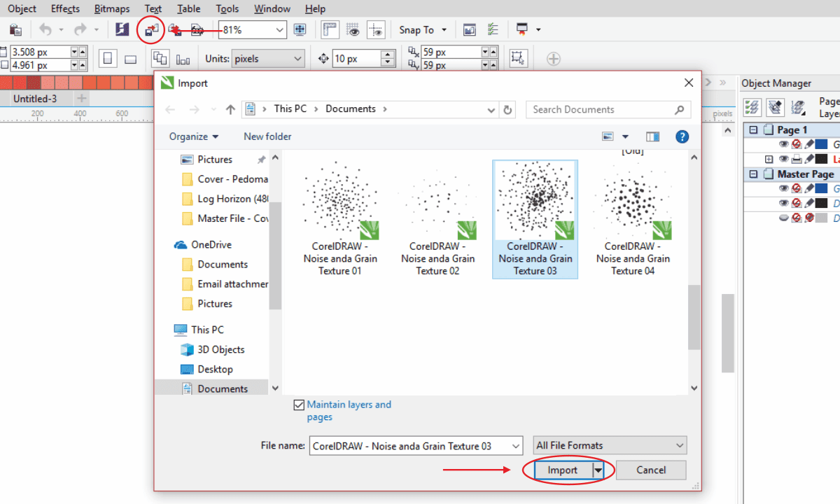Toggle the Full-screen preview icon beside the zoom box

300,30
